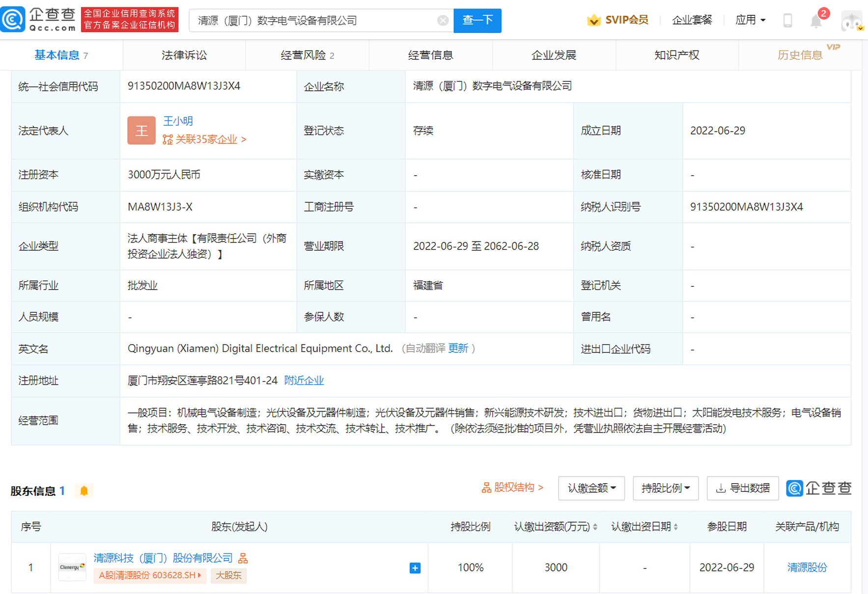868x594 pixels.
Task: Open the 王小明 legal representative link
Action: pyautogui.click(x=178, y=121)
